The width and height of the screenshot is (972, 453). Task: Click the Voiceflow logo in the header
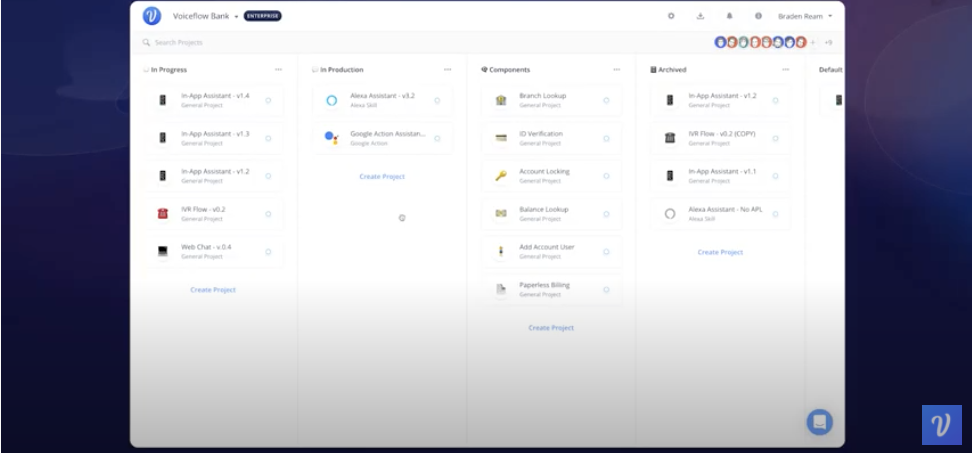click(152, 16)
